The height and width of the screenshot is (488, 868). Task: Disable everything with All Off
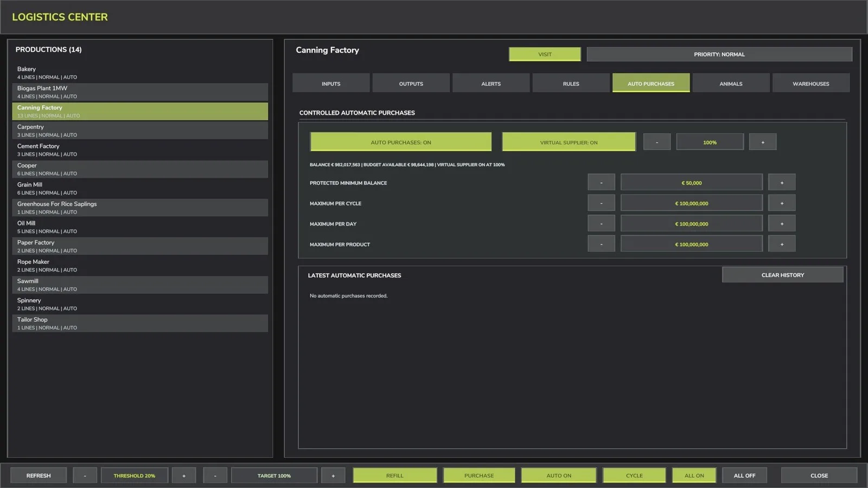tap(744, 476)
